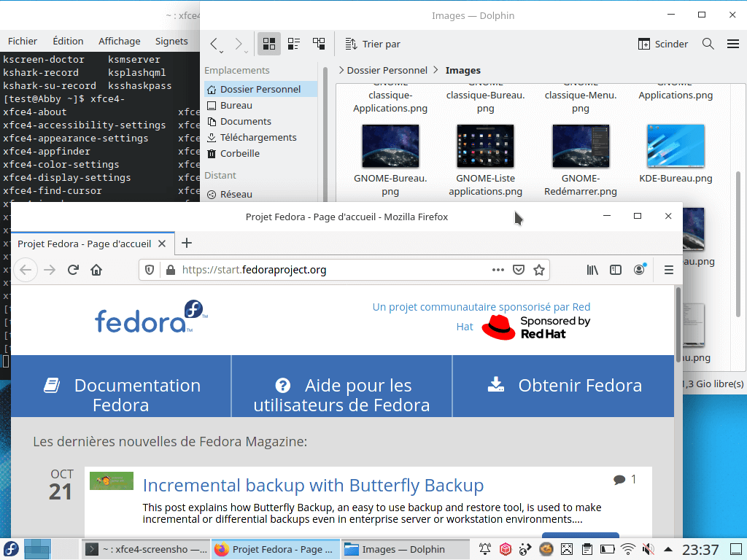Open Affichage menu in terminal
The width and height of the screenshot is (747, 560).
click(119, 41)
